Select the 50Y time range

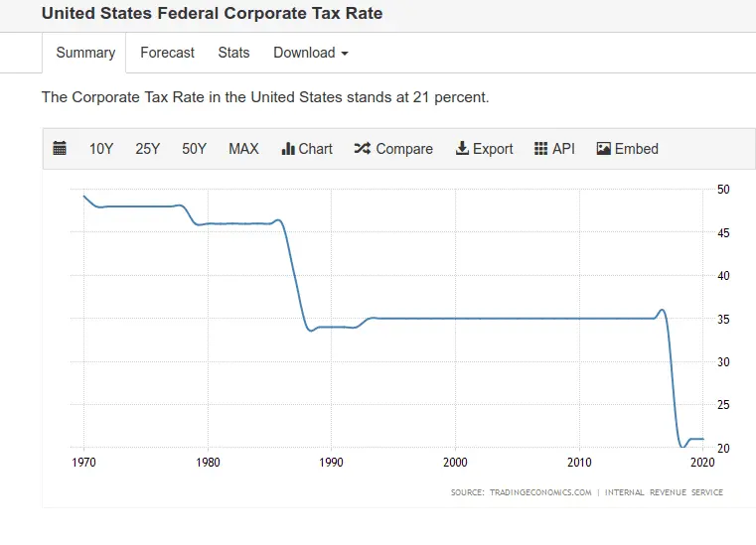pyautogui.click(x=194, y=149)
